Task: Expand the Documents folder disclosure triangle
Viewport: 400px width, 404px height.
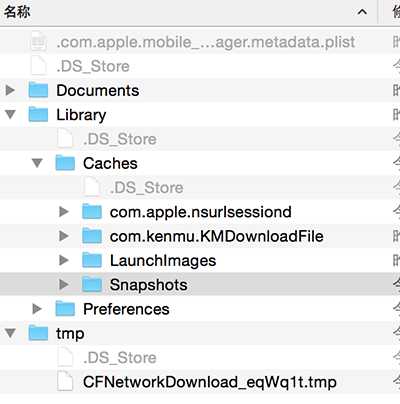Action: pos(10,90)
